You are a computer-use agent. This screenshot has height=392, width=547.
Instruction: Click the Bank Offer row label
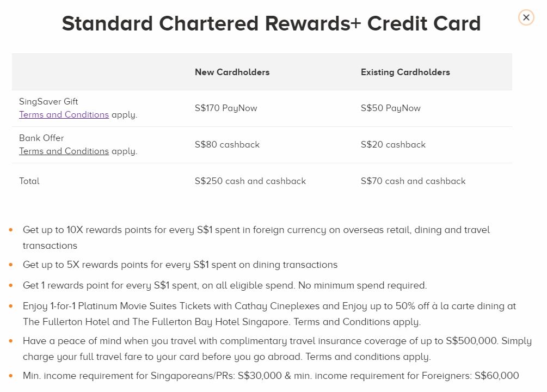tap(41, 138)
